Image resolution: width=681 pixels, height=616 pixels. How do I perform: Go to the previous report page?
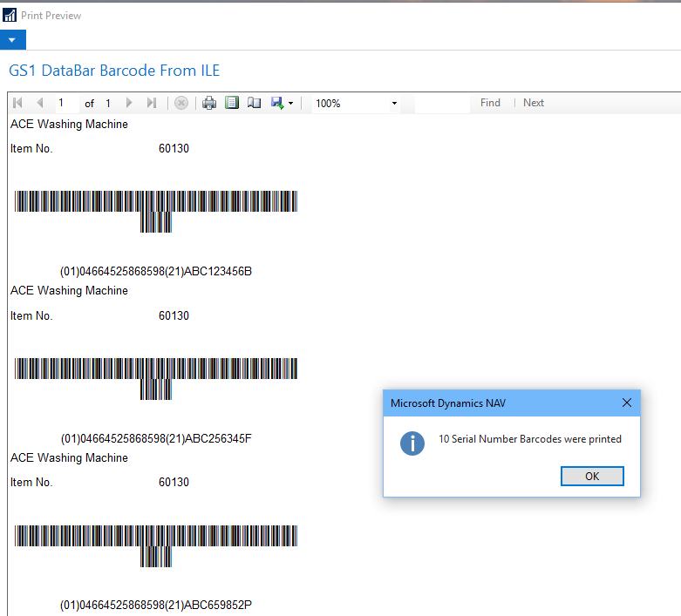coord(39,103)
